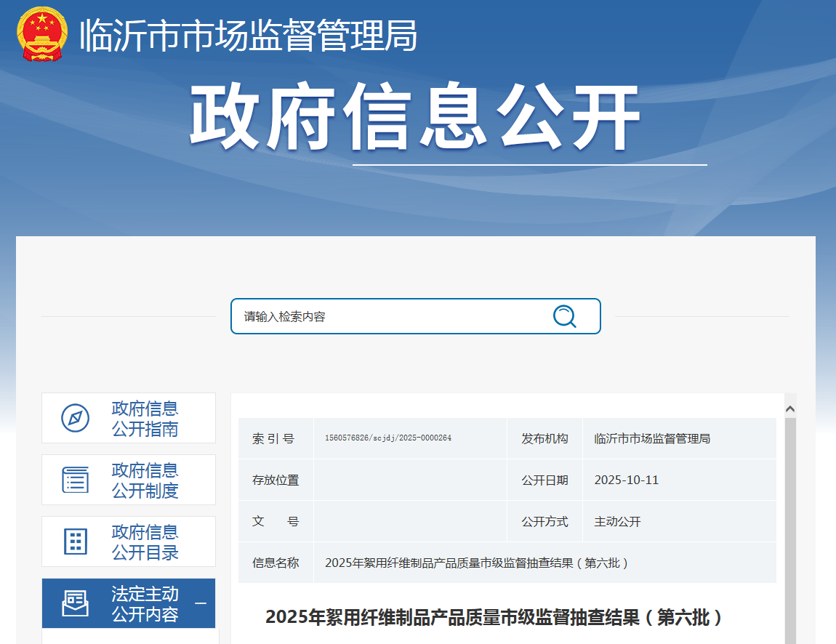Viewport: 836px width, 644px height.
Task: Click the publisher value 临沂市市场监督管理局 in the table
Action: (x=652, y=438)
